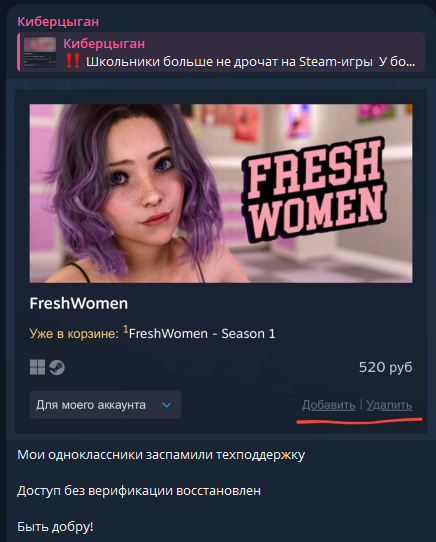Open the FreshWomen game banner image
The width and height of the screenshot is (436, 542).
tap(221, 194)
